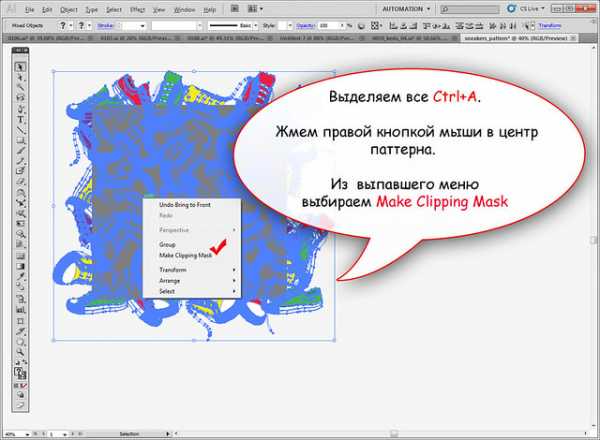Choose Make Clipping Mask from context menu
The width and height of the screenshot is (600, 440).
pyautogui.click(x=185, y=255)
